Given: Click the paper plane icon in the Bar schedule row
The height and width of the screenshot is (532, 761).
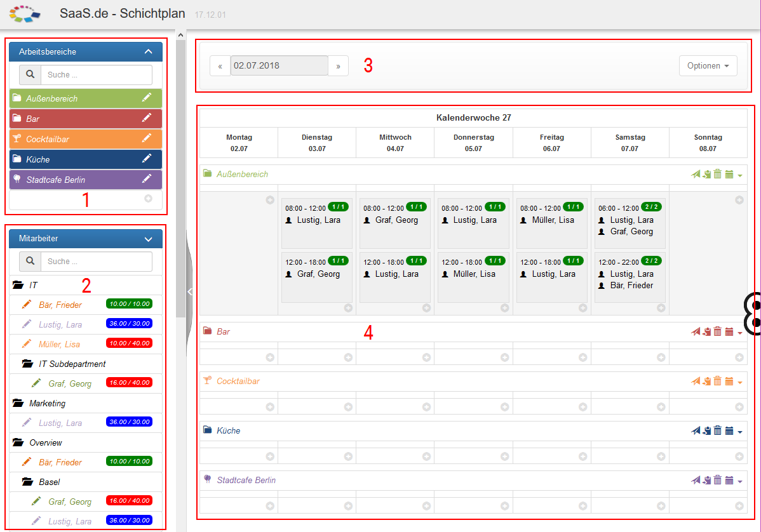Looking at the screenshot, I should pyautogui.click(x=696, y=332).
